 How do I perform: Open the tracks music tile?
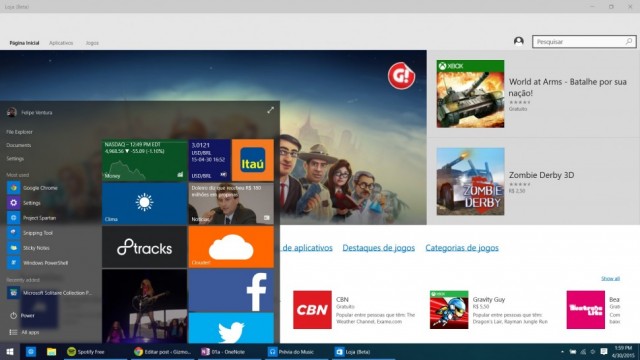[x=144, y=247]
